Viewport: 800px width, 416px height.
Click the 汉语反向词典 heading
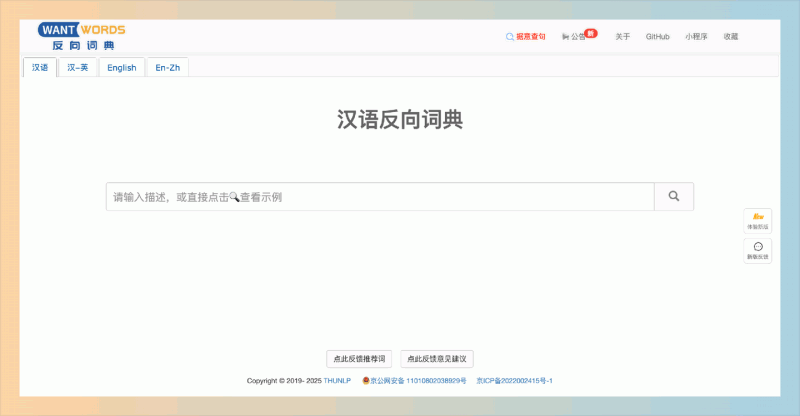(400, 119)
